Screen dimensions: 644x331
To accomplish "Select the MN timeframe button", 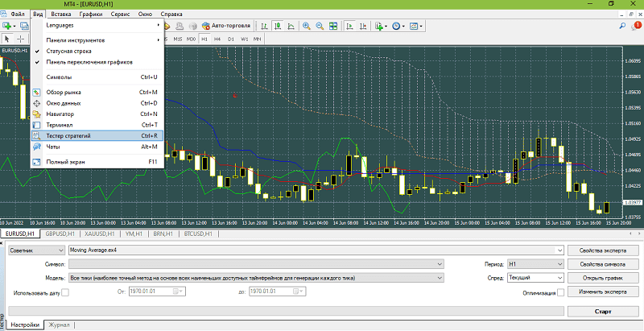I will (257, 39).
